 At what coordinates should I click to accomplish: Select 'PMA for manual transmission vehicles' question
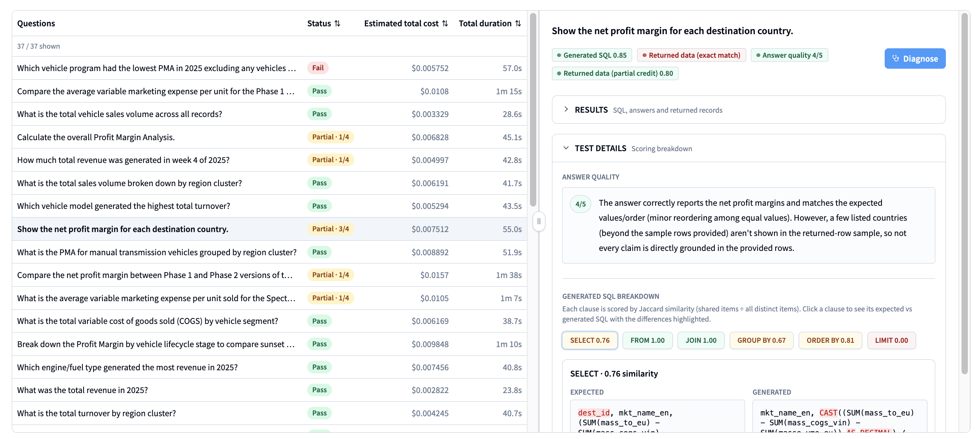[269, 252]
